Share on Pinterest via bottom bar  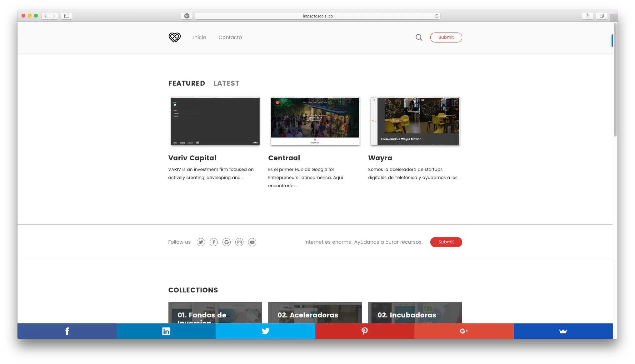pos(365,331)
